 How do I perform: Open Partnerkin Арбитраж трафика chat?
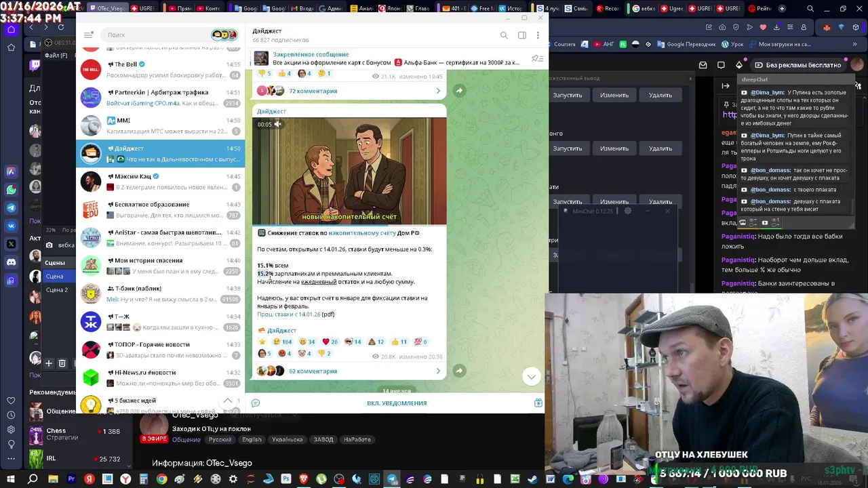click(160, 98)
